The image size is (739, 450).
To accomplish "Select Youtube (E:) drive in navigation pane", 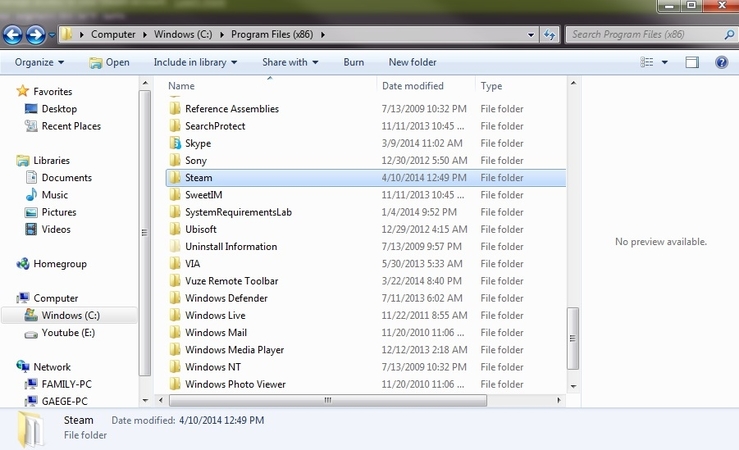I will 68,333.
